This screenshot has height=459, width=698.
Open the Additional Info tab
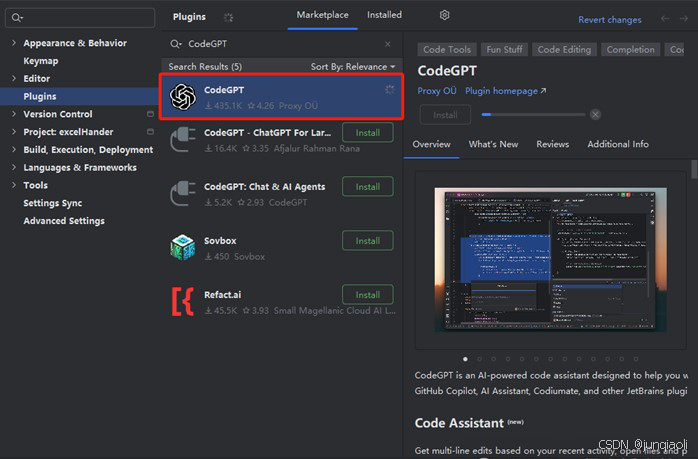[x=618, y=144]
